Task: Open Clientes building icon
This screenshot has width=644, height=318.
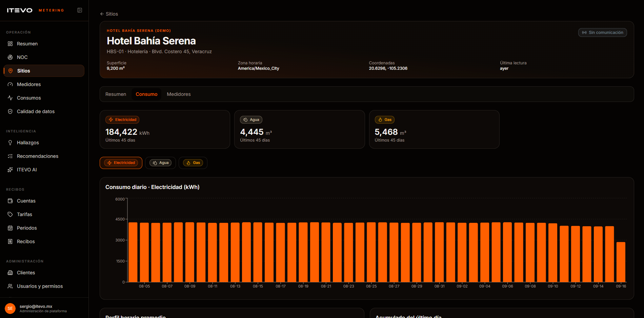Action: pos(10,273)
